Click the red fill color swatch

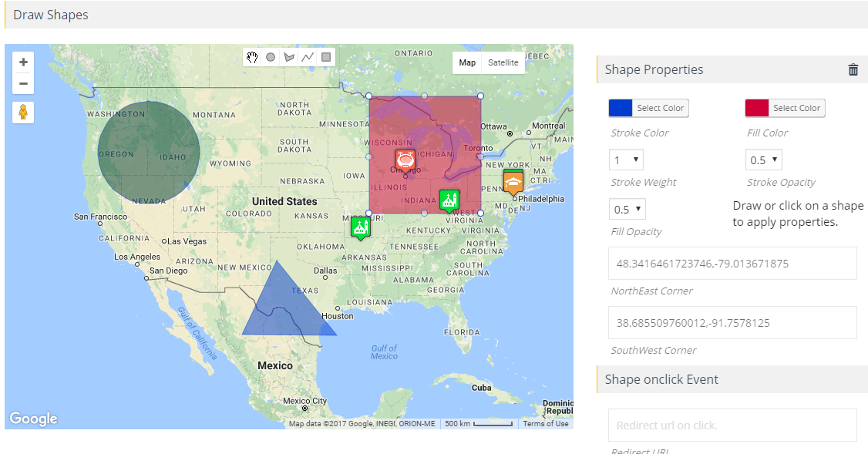(757, 108)
